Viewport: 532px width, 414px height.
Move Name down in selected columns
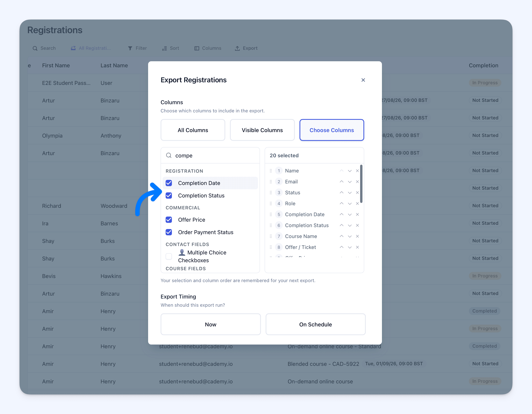[350, 171]
